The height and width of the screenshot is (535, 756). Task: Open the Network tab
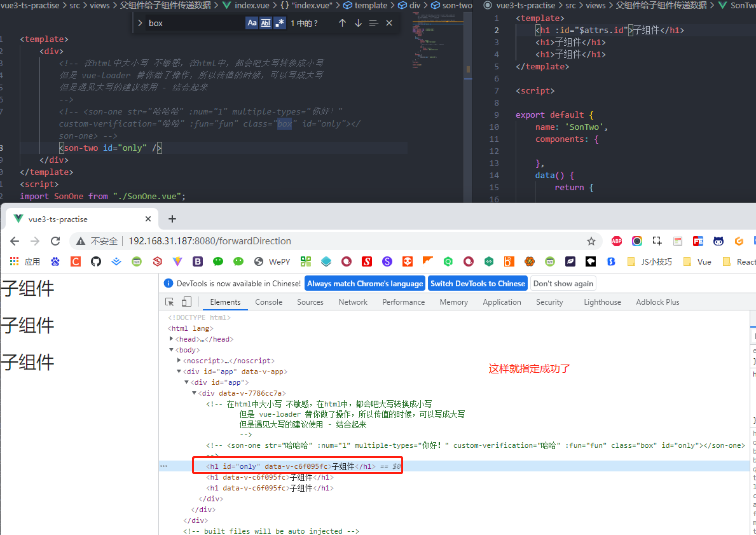point(353,302)
